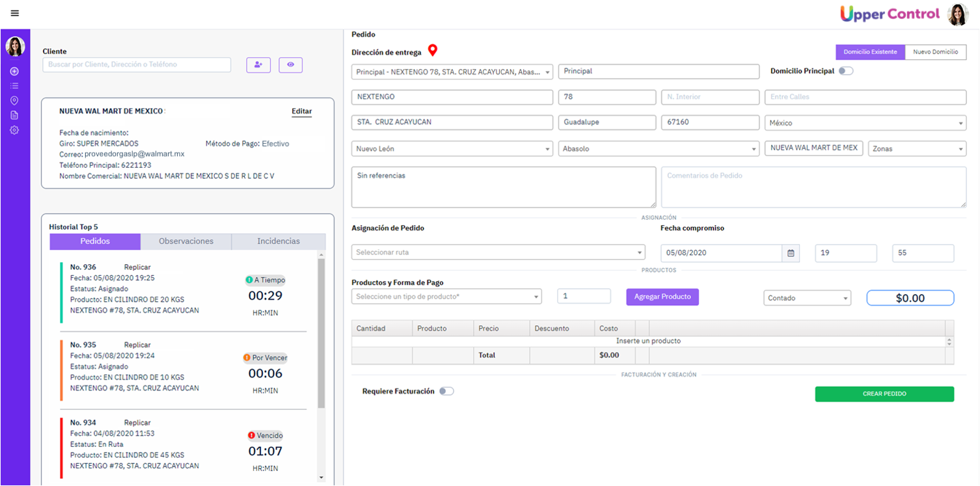Click the eye view client button
The width and height of the screenshot is (980, 486).
[x=290, y=64]
